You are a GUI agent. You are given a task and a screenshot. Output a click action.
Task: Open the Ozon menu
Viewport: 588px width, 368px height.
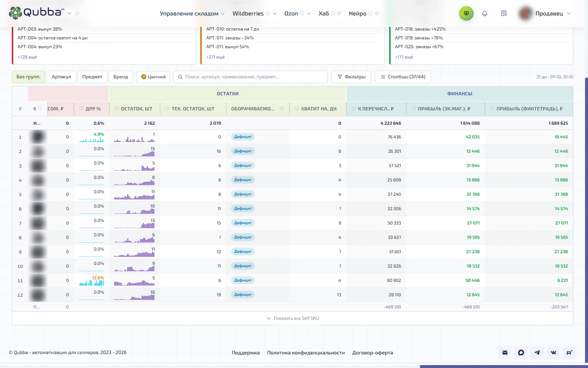click(x=297, y=14)
